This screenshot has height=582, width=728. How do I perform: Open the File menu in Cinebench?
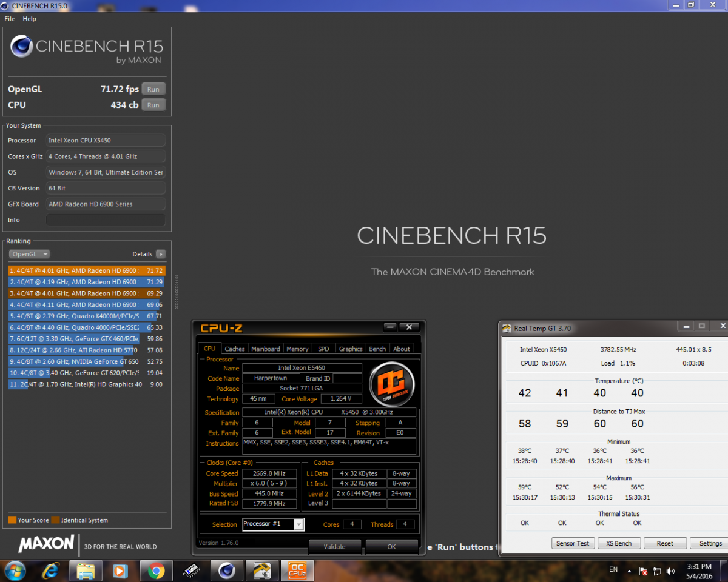coord(10,19)
